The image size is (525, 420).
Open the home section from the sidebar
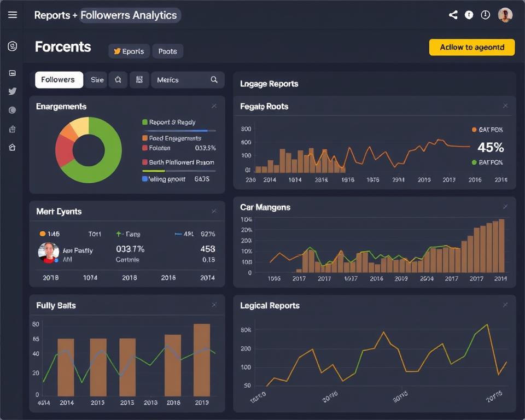12,147
